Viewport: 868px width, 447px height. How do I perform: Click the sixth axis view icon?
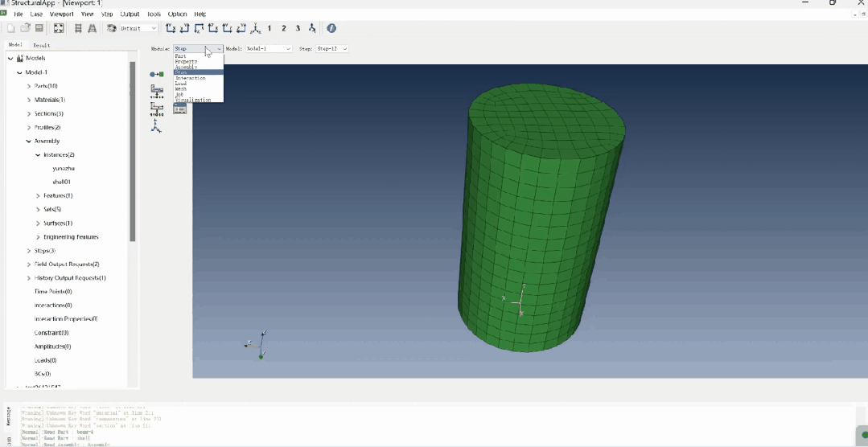click(241, 28)
